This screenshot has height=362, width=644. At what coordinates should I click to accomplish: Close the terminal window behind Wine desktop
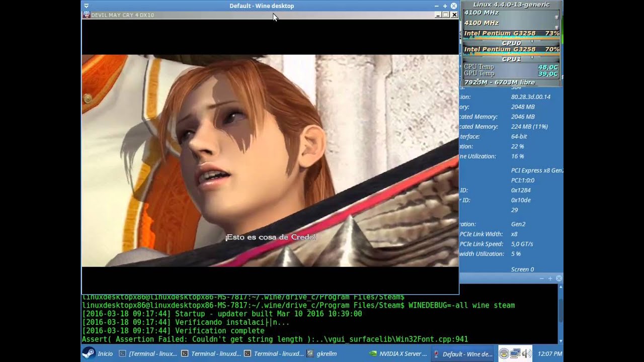tap(558, 279)
